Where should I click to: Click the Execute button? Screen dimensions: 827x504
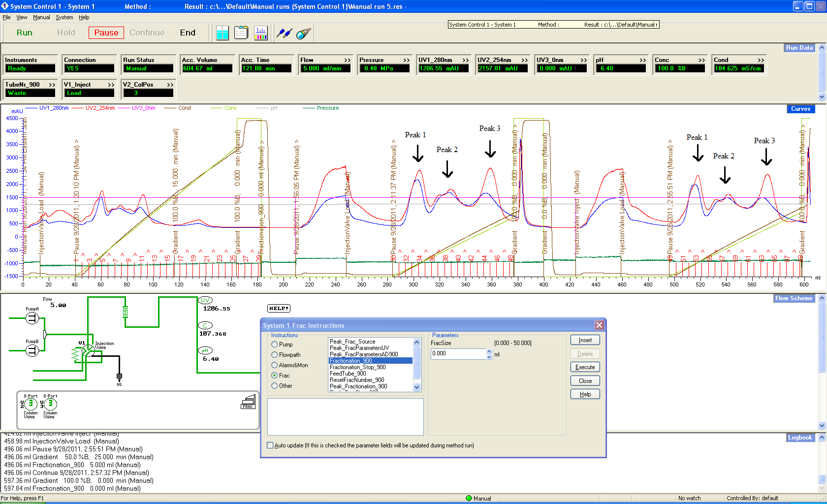click(x=585, y=367)
